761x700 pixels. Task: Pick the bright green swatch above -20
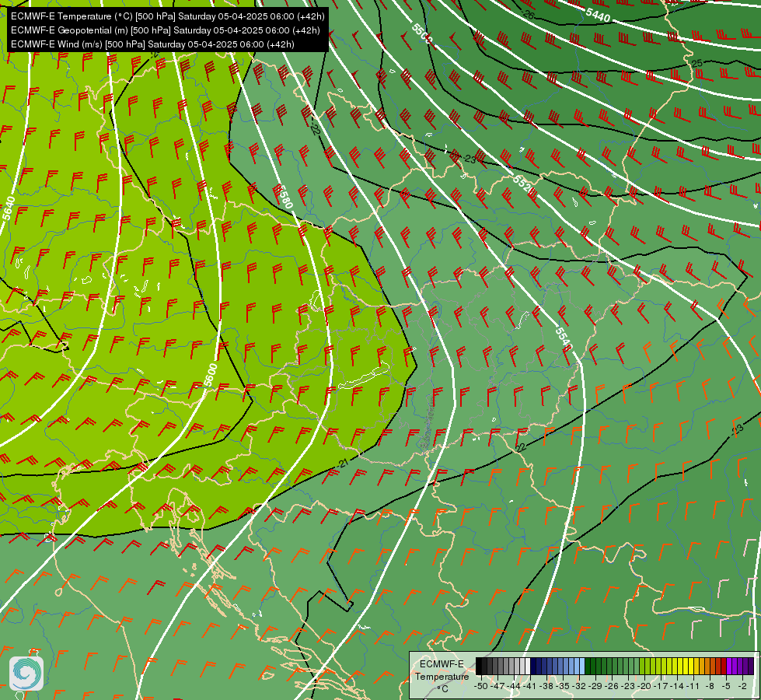[642, 666]
